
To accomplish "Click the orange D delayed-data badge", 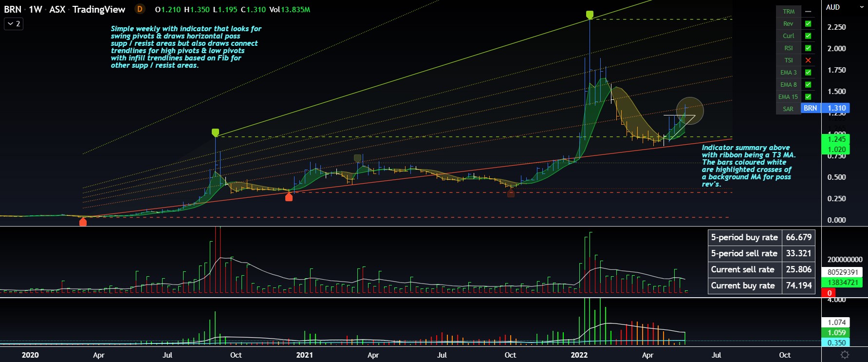I will click(140, 9).
